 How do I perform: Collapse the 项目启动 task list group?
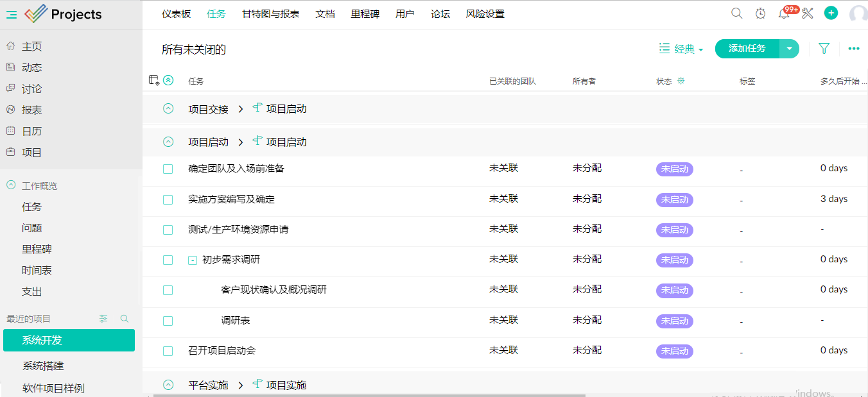[168, 142]
